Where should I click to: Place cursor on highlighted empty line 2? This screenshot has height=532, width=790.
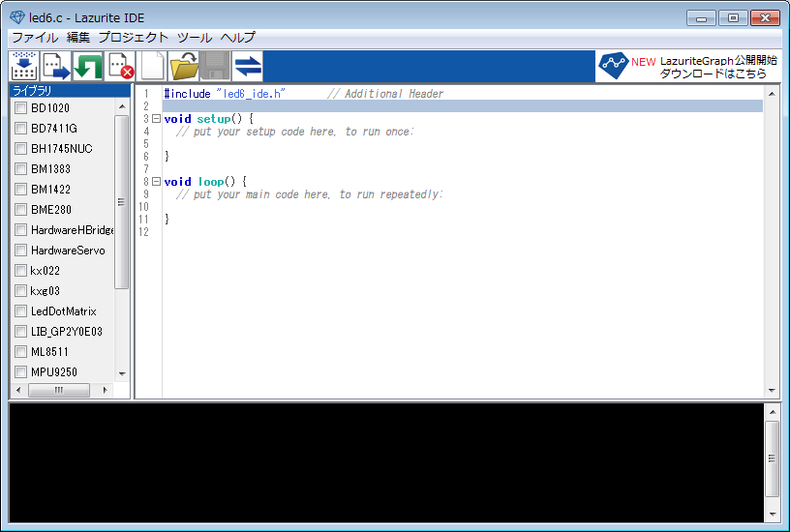coord(463,106)
